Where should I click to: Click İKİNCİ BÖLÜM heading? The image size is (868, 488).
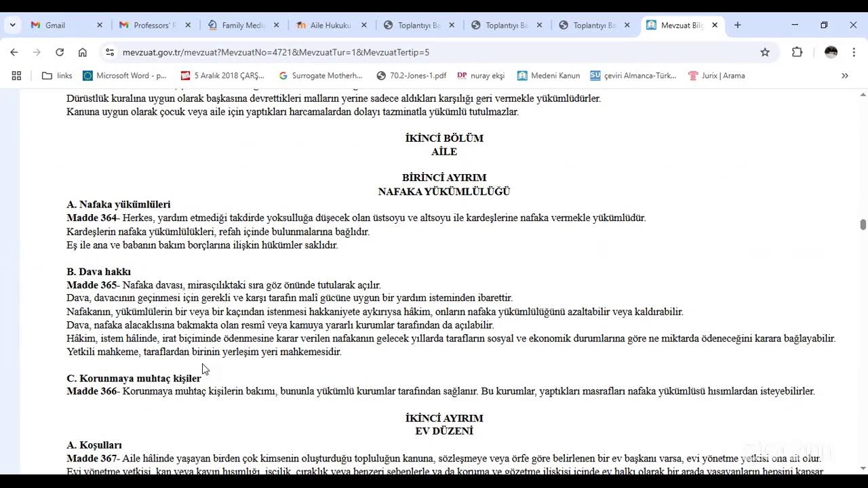click(x=444, y=138)
